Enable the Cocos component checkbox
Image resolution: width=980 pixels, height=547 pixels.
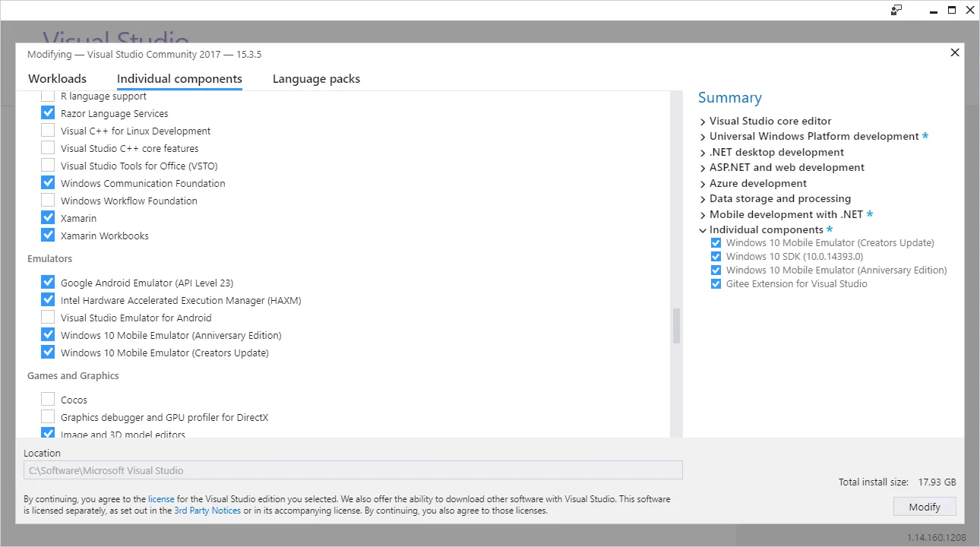click(48, 400)
